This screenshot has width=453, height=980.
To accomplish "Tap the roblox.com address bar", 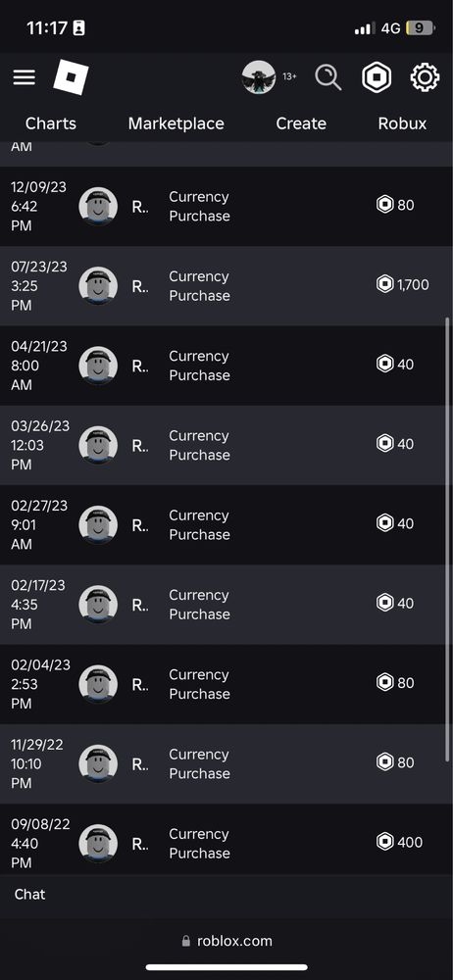I will (x=226, y=941).
